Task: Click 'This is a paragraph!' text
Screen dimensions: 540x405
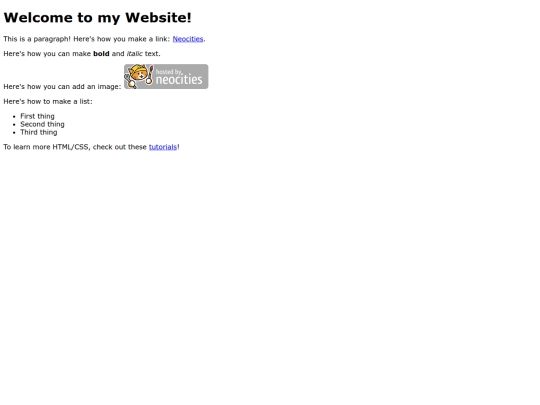Action: point(37,39)
